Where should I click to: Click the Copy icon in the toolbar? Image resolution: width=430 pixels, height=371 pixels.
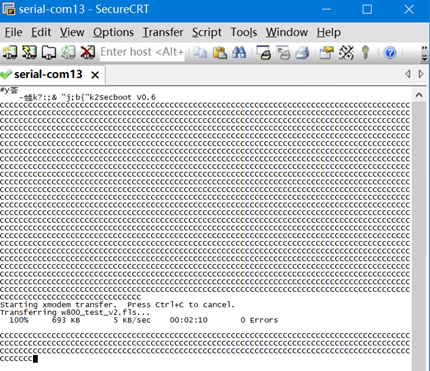tap(200, 52)
